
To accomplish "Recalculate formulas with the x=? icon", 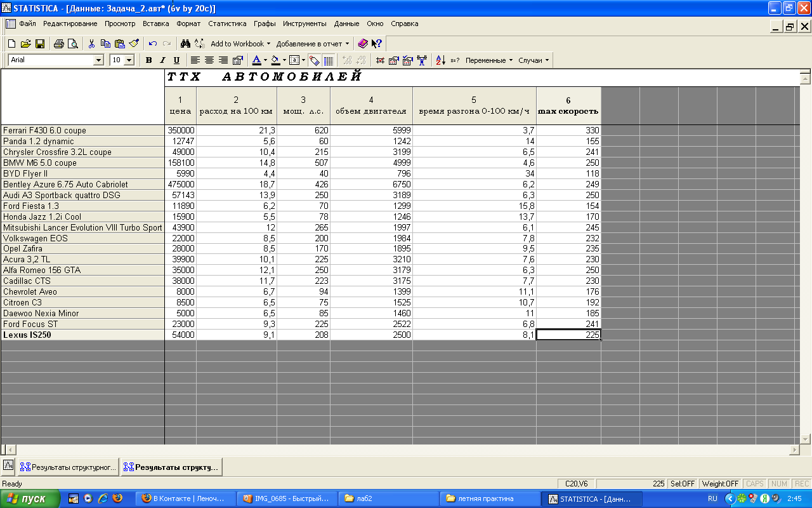I will (455, 60).
